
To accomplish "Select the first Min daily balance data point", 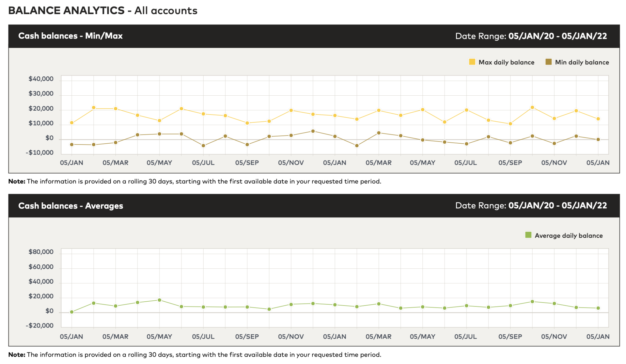I will pyautogui.click(x=72, y=145).
